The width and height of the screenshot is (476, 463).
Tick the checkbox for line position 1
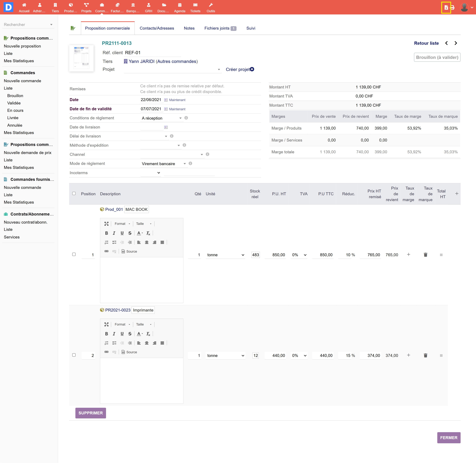pyautogui.click(x=74, y=254)
